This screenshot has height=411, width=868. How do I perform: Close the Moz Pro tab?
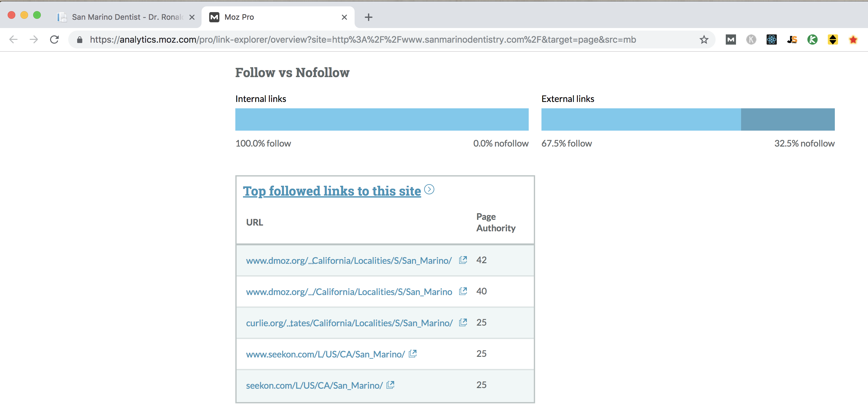(344, 17)
